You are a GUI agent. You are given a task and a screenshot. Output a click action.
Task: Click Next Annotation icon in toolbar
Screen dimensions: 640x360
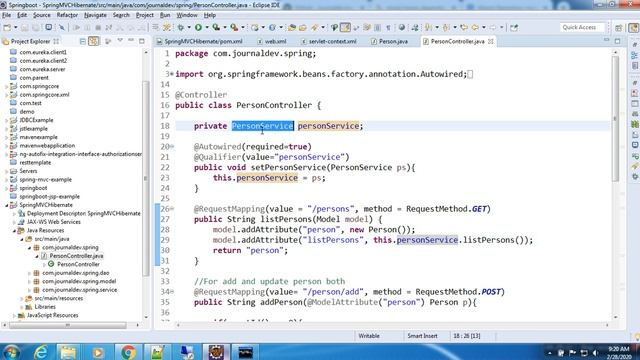(428, 27)
